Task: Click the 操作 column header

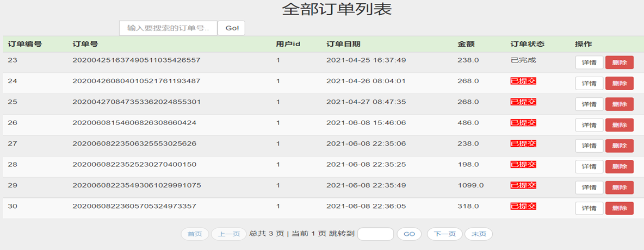Action: pos(584,44)
